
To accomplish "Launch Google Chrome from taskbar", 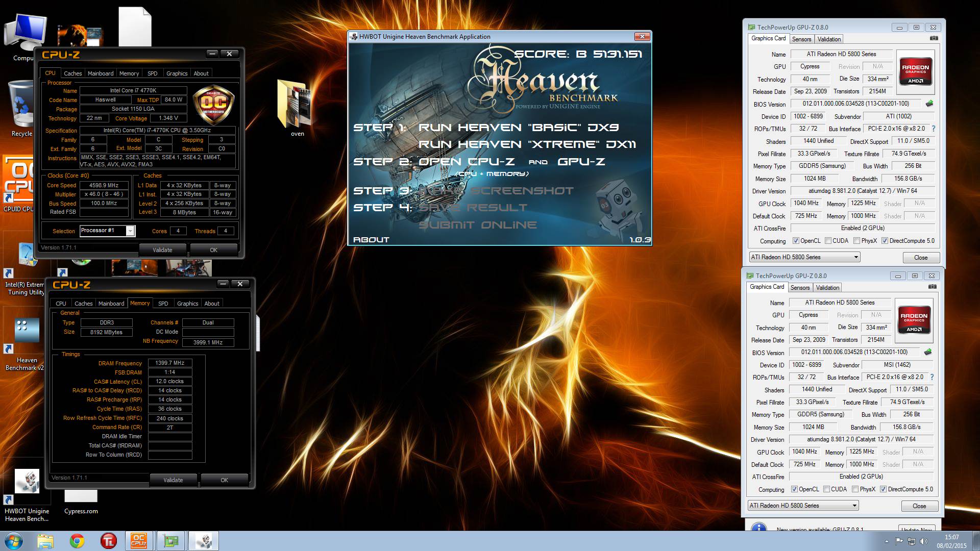I will click(77, 541).
